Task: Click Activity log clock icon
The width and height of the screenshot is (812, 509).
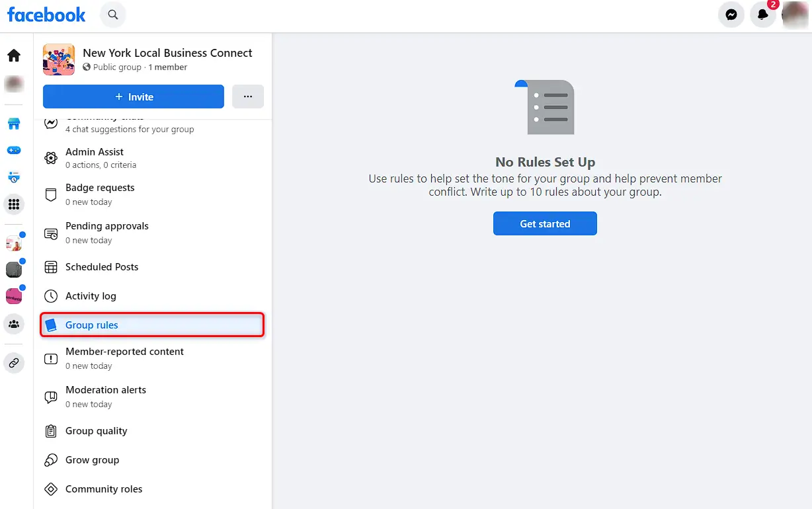Action: (51, 296)
